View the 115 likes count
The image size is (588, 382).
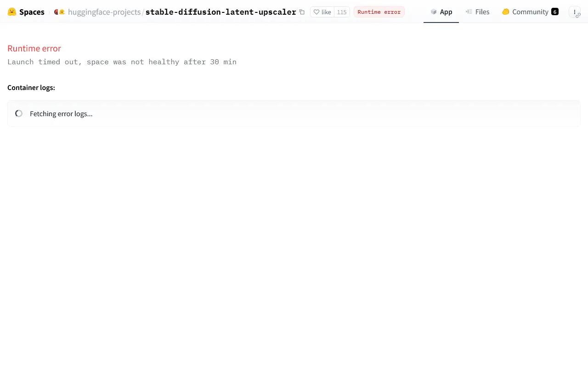point(342,12)
